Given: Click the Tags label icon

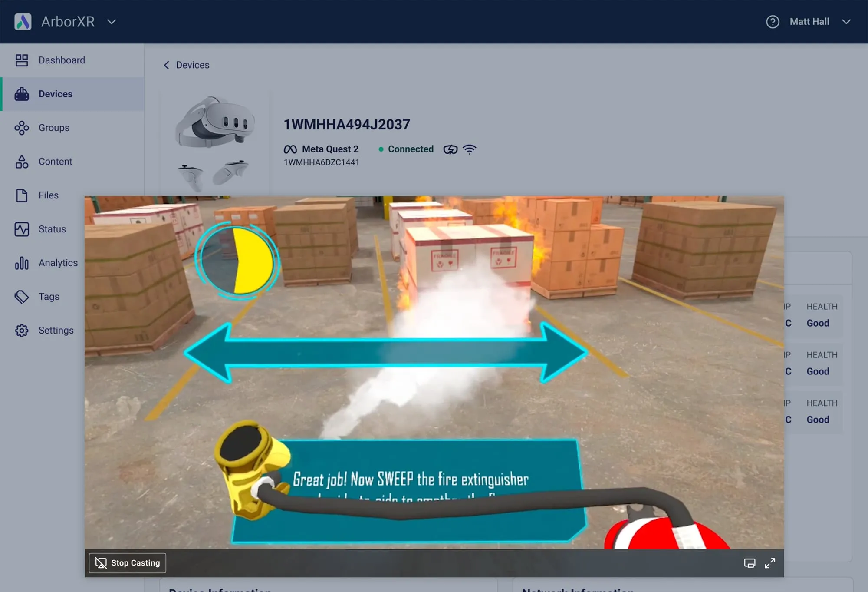Looking at the screenshot, I should [x=22, y=297].
